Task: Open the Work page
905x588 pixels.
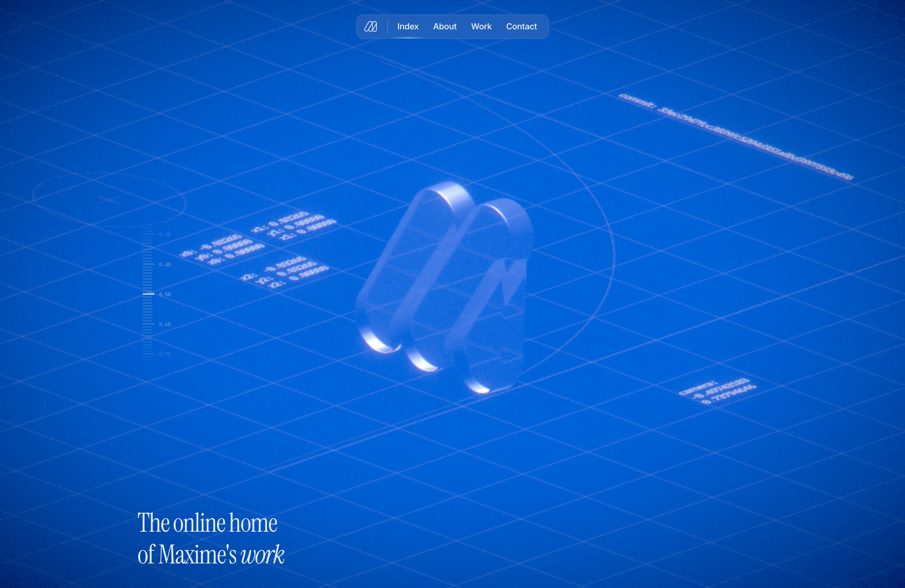Action: (481, 26)
